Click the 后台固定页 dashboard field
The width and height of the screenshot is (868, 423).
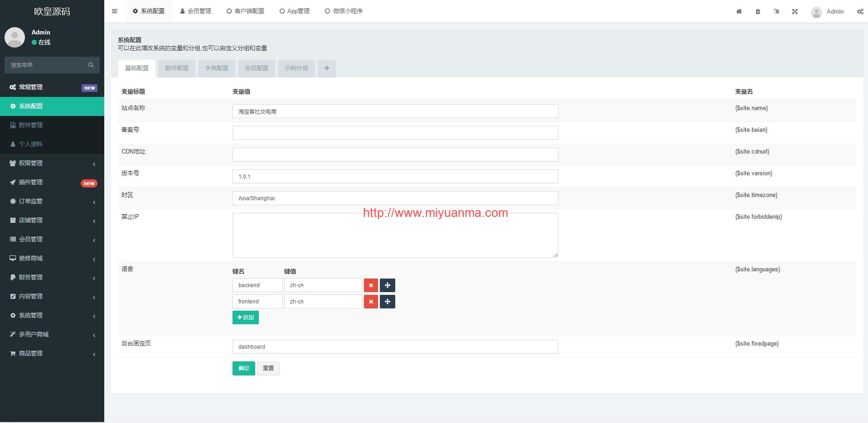click(x=395, y=347)
